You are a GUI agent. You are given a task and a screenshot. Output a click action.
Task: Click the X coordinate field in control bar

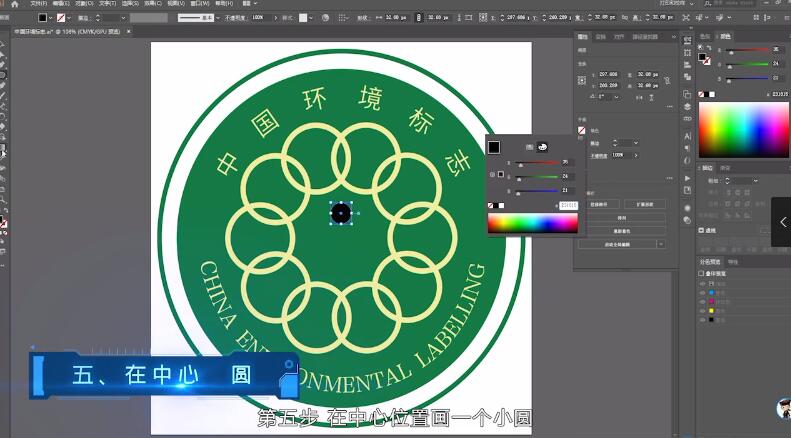(x=516, y=18)
